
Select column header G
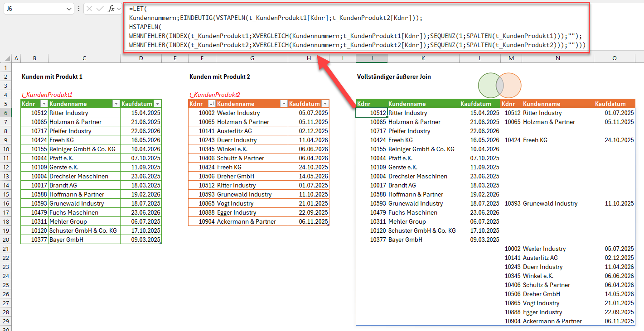tap(252, 58)
